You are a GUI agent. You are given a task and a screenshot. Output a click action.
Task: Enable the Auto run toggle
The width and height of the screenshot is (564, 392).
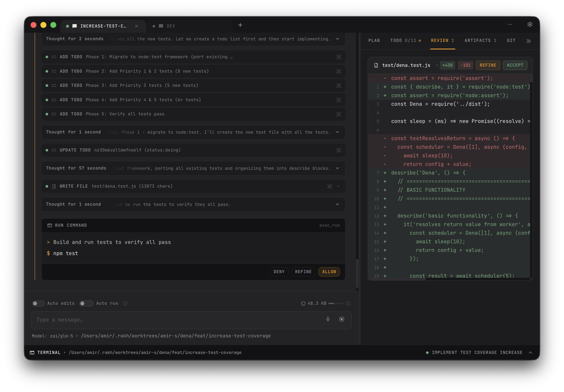86,303
